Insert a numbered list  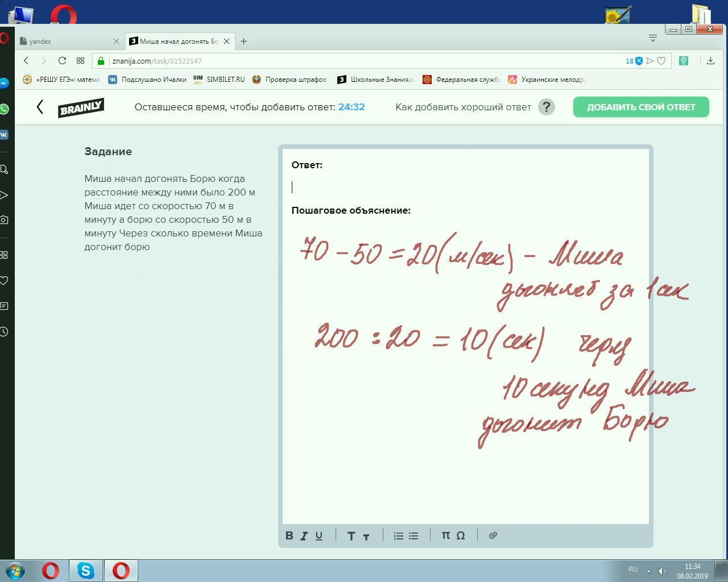pos(399,535)
